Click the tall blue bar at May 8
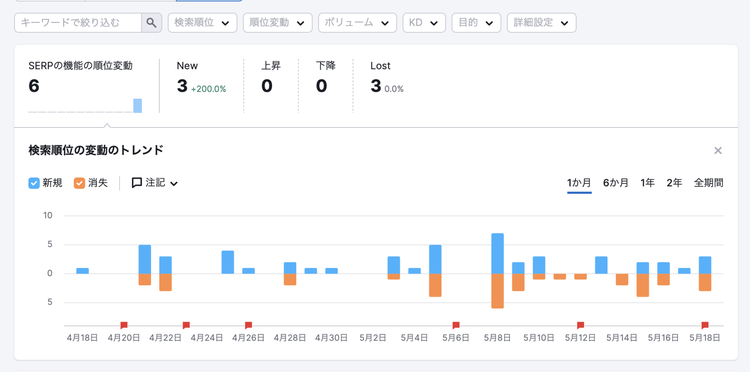 tap(497, 253)
